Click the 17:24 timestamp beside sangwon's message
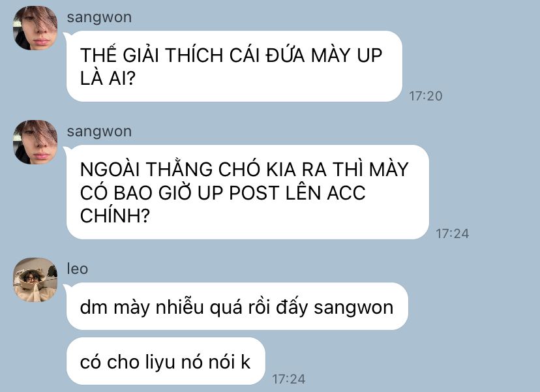 click(x=452, y=234)
